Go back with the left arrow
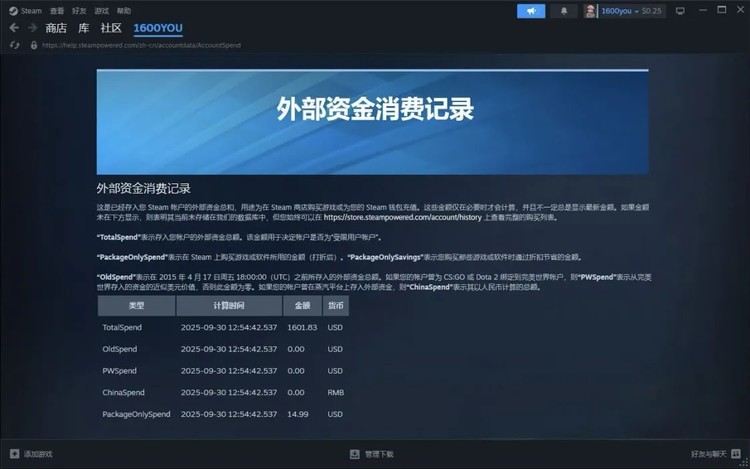The height and width of the screenshot is (469, 750). pyautogui.click(x=14, y=28)
